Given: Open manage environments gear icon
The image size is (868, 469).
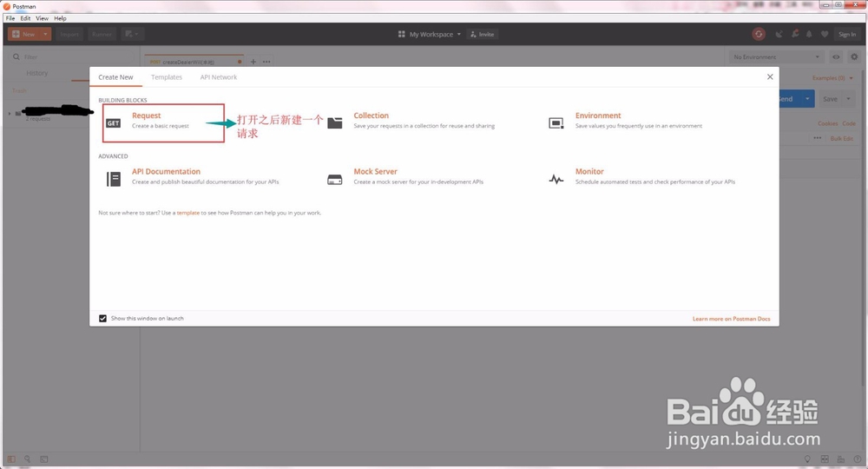Looking at the screenshot, I should [854, 57].
